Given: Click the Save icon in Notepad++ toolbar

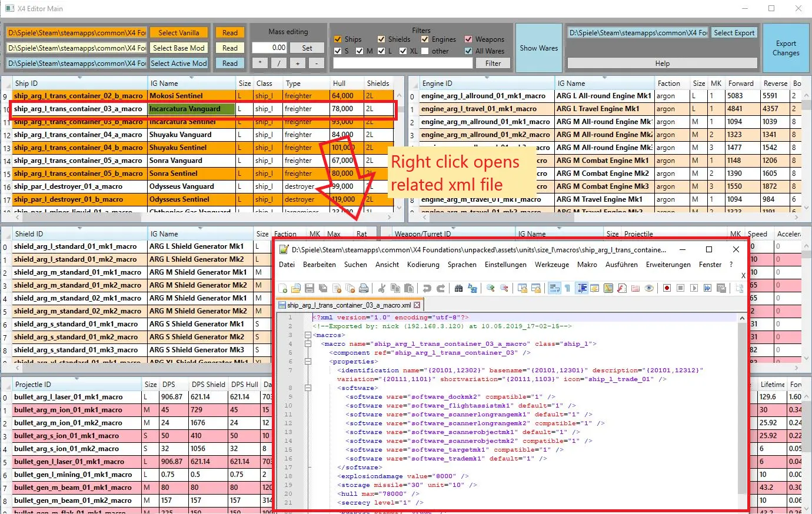Looking at the screenshot, I should point(310,288).
